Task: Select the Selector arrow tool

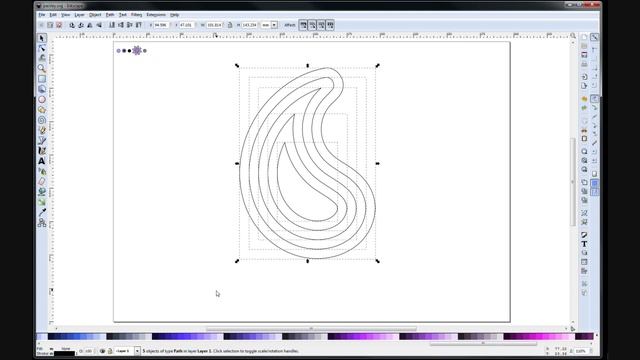Action: tap(42, 38)
